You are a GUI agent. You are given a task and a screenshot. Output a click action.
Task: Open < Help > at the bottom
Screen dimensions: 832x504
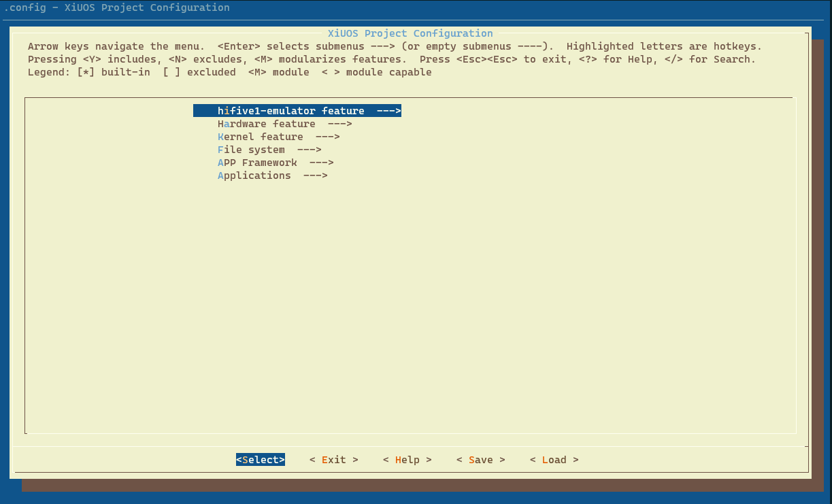click(x=407, y=460)
